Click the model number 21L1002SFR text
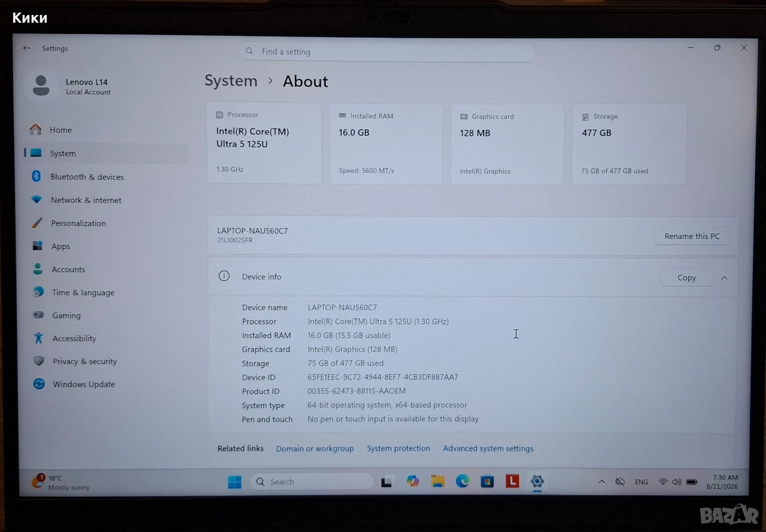The image size is (766, 532). coord(235,241)
